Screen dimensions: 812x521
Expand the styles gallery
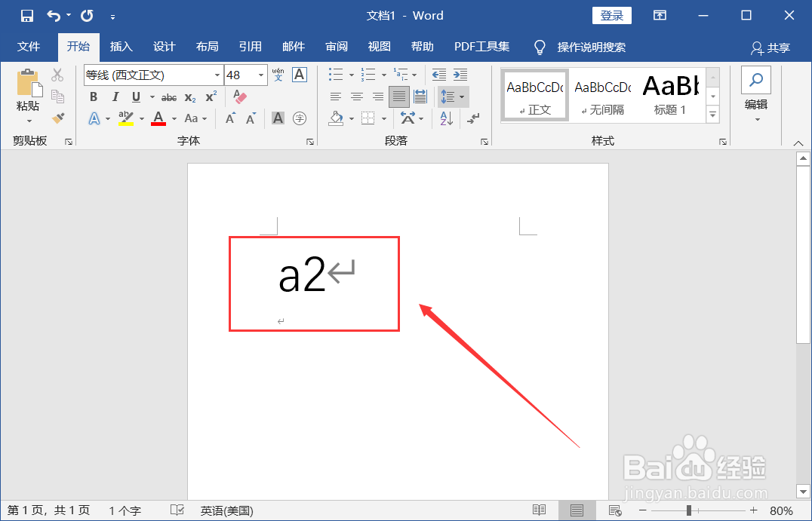tap(713, 115)
